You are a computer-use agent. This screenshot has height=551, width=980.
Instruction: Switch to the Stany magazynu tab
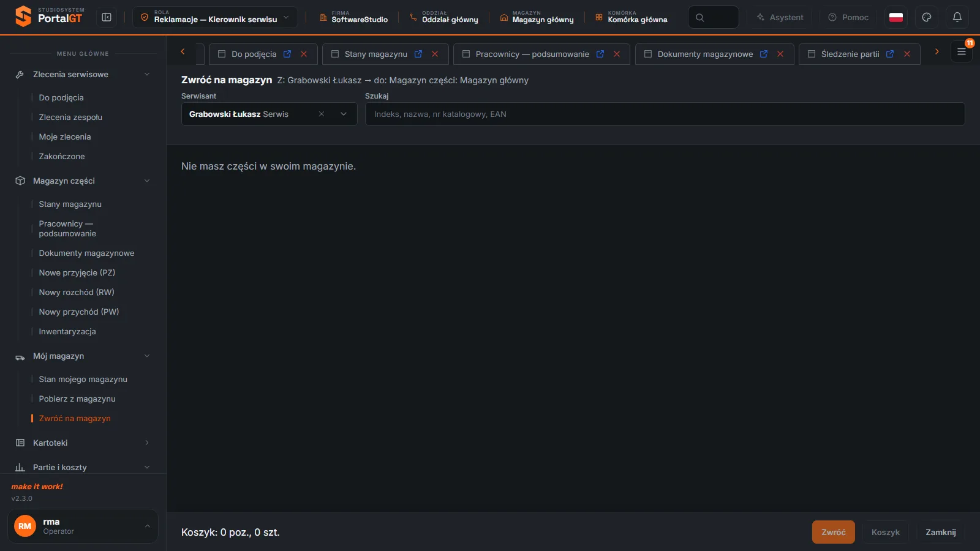point(375,54)
